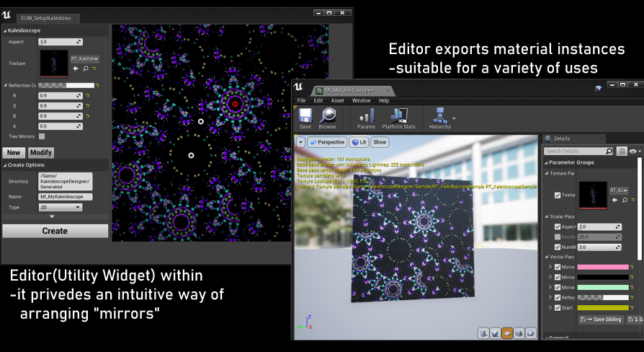The image size is (644, 352).
Task: Open the grid icon next to Search Details
Action: [622, 151]
